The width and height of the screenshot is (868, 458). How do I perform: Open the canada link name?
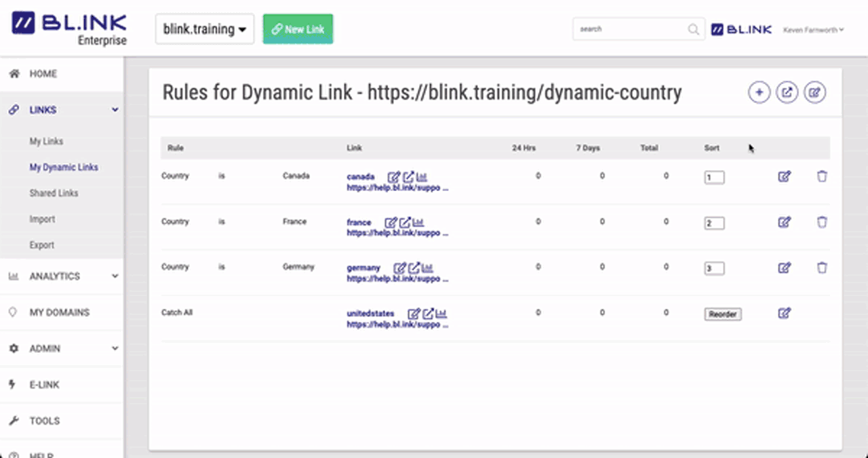[361, 177]
